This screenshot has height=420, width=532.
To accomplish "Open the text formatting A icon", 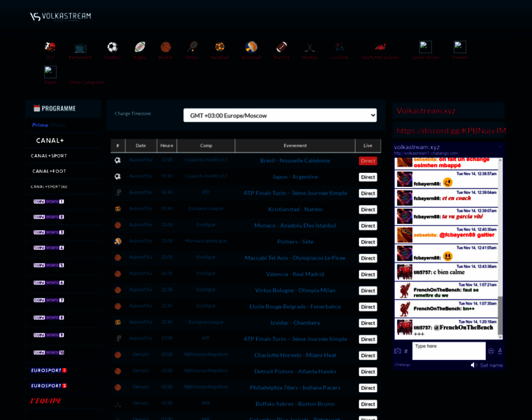I will pyautogui.click(x=500, y=351).
